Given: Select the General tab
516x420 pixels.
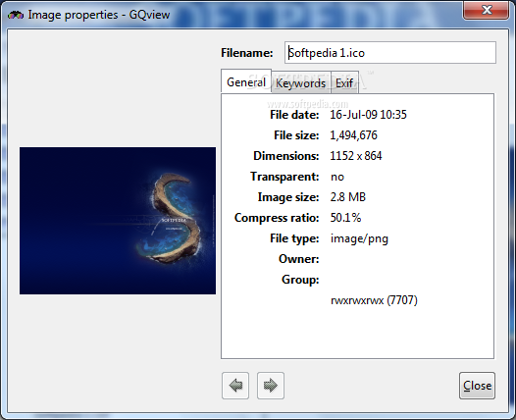Looking at the screenshot, I should (x=246, y=81).
